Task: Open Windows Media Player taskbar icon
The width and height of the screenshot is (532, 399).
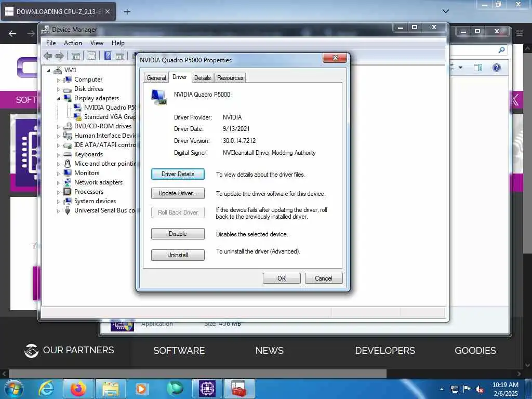Action: pyautogui.click(x=141, y=389)
